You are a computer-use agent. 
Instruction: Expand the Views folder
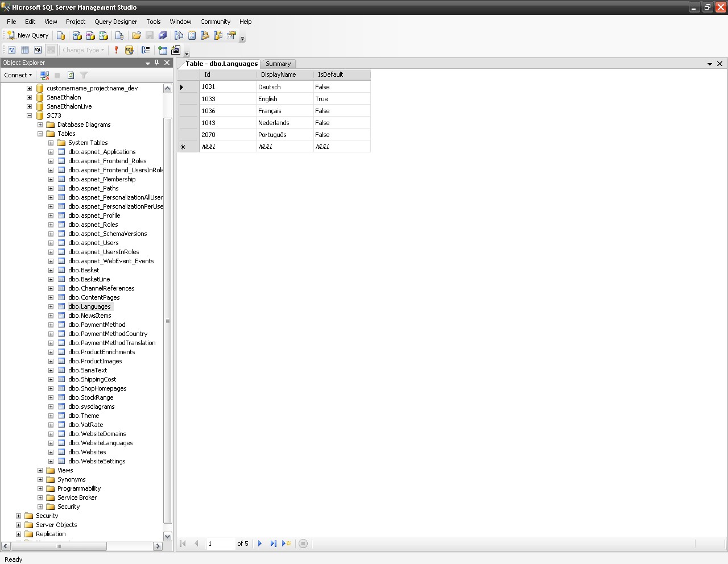[x=40, y=470]
